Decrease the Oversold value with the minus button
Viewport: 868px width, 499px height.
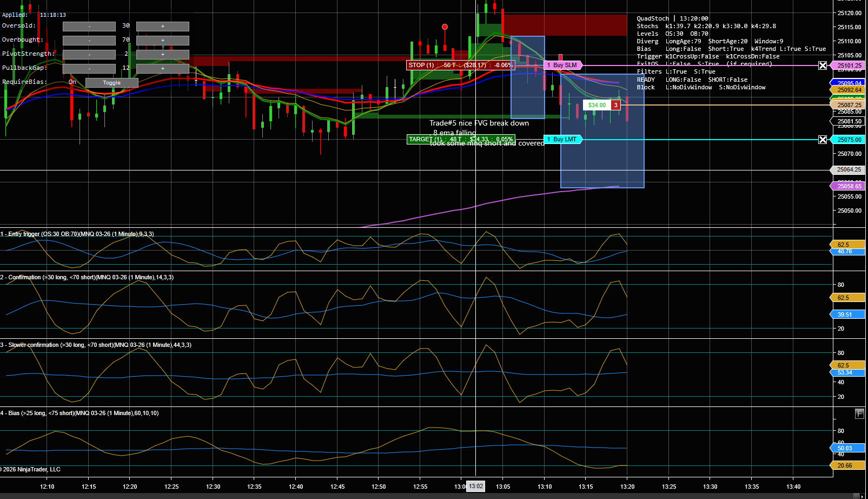coord(89,26)
